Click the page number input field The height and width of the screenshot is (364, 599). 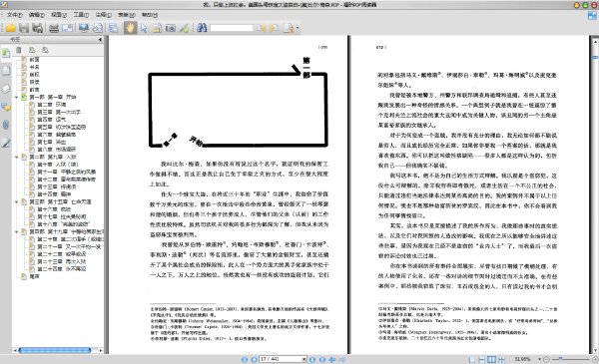tap(281, 359)
